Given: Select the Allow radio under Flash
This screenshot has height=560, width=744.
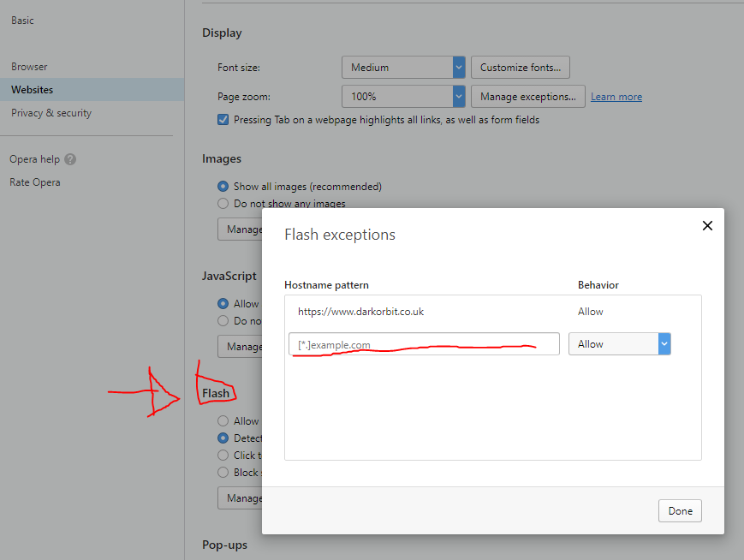Looking at the screenshot, I should point(223,421).
